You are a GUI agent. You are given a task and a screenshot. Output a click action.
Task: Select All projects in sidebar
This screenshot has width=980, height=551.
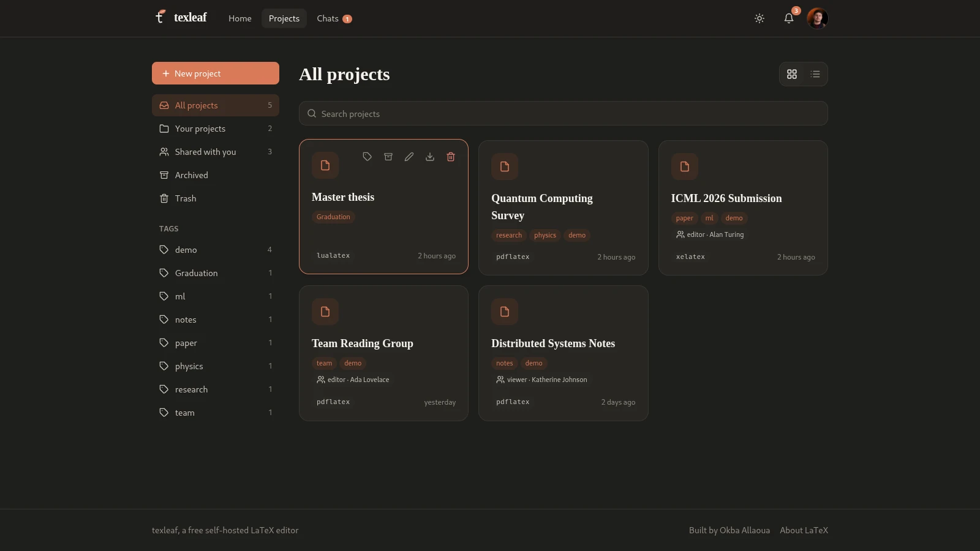point(216,105)
